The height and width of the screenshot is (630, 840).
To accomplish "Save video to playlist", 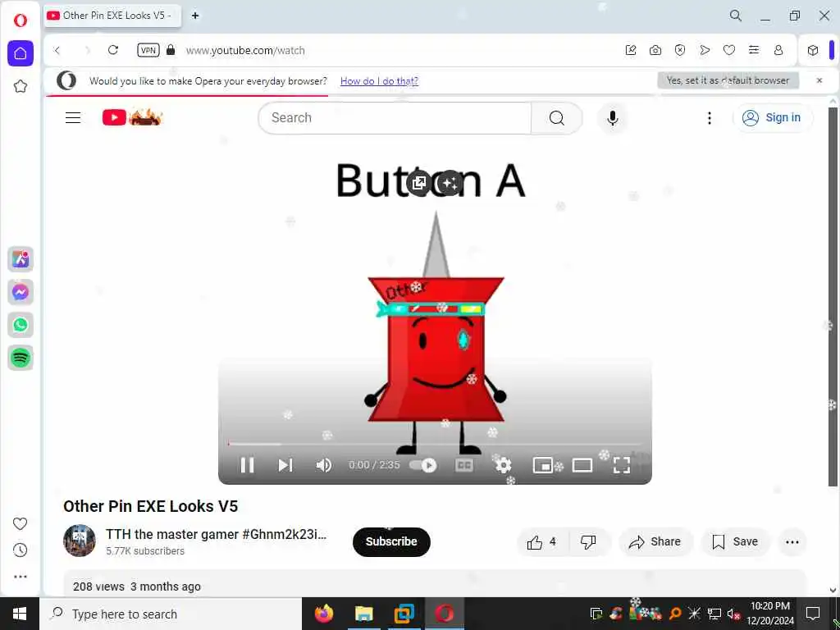I will [735, 541].
